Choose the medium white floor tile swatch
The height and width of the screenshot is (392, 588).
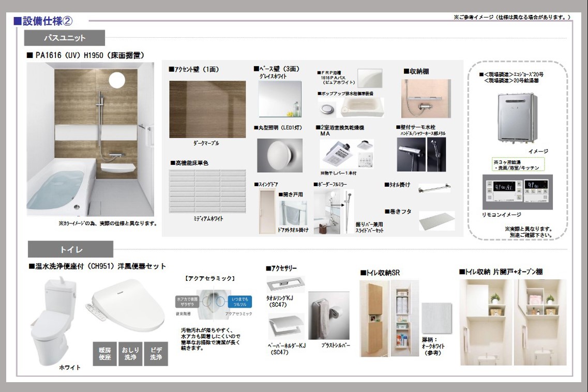coord(207,191)
